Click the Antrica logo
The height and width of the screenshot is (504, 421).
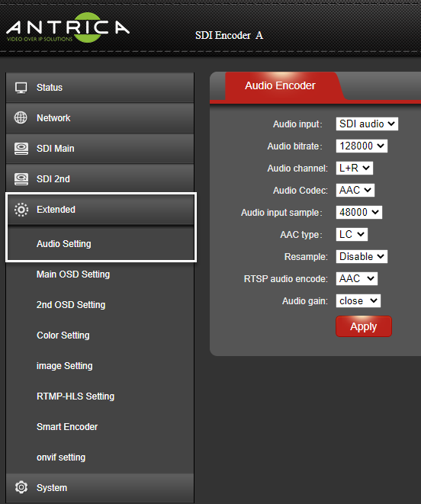(68, 28)
